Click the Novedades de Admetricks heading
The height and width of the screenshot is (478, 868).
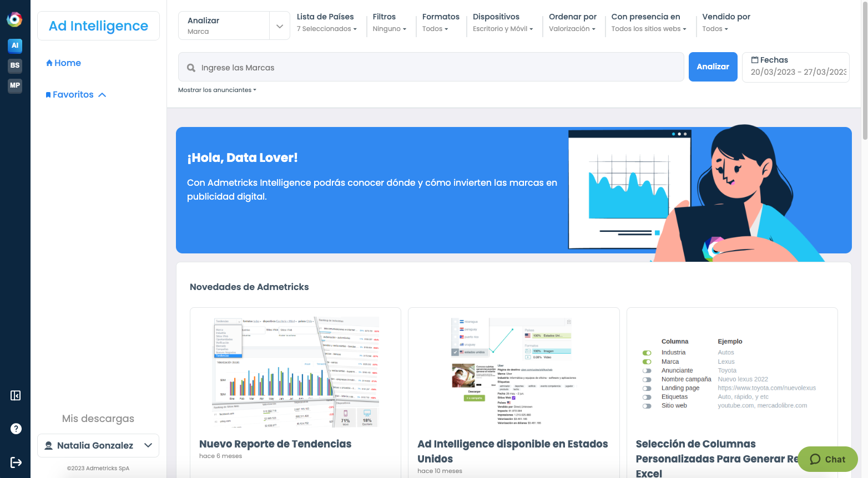249,287
